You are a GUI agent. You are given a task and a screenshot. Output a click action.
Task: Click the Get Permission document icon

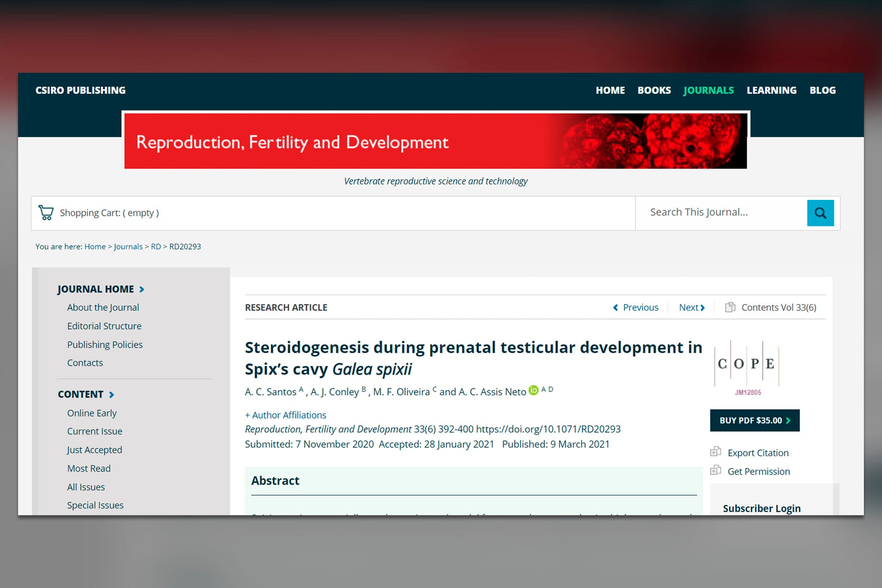coord(715,470)
